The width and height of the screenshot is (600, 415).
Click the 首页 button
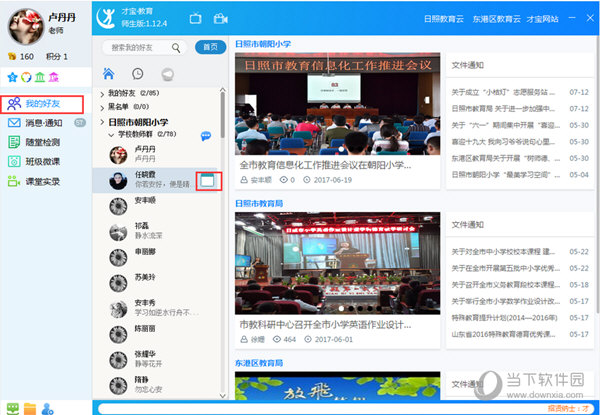210,47
